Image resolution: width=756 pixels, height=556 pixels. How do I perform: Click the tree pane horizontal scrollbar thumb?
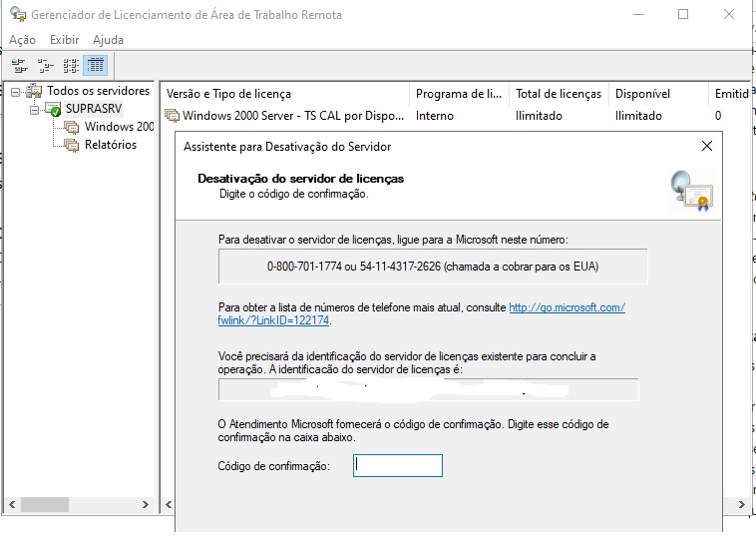point(44,505)
